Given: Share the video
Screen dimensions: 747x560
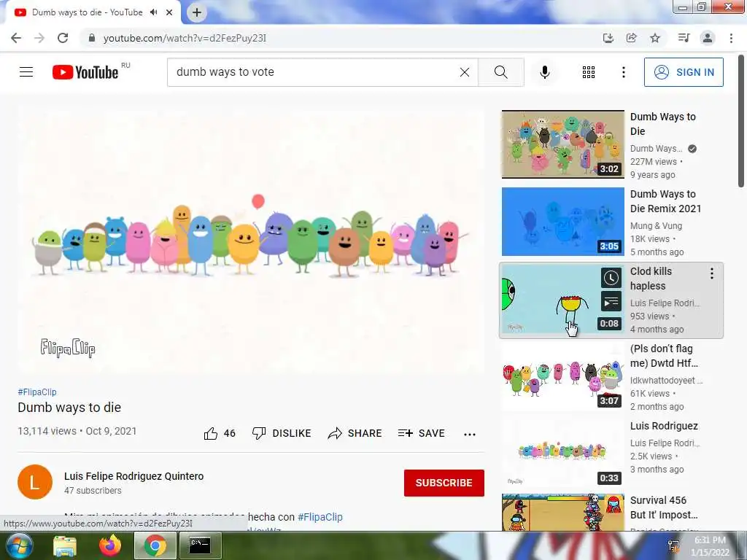Looking at the screenshot, I should 355,433.
